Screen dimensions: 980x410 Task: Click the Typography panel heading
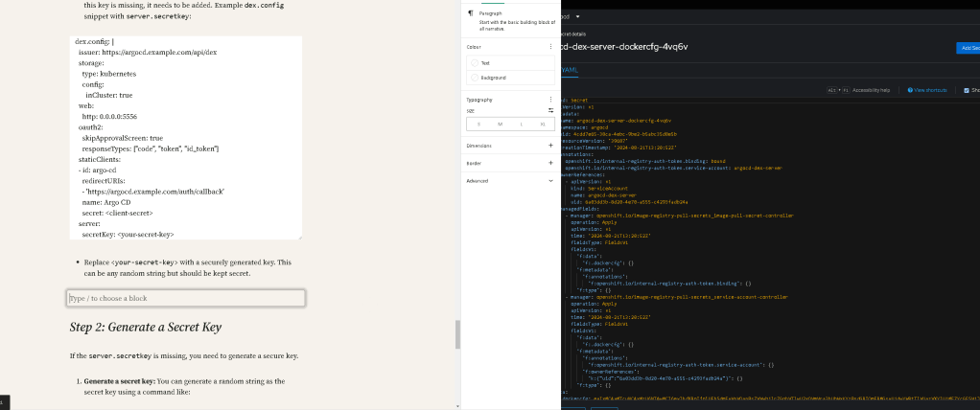click(x=479, y=100)
